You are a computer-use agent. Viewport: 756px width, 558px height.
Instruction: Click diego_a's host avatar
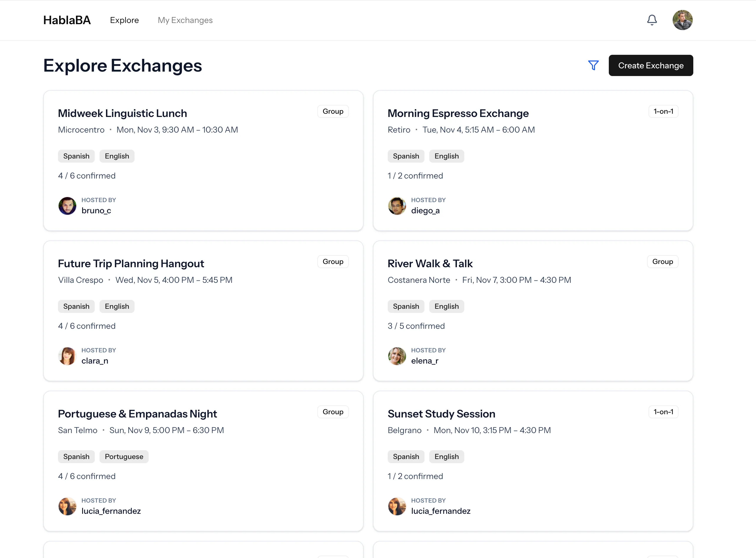point(397,206)
